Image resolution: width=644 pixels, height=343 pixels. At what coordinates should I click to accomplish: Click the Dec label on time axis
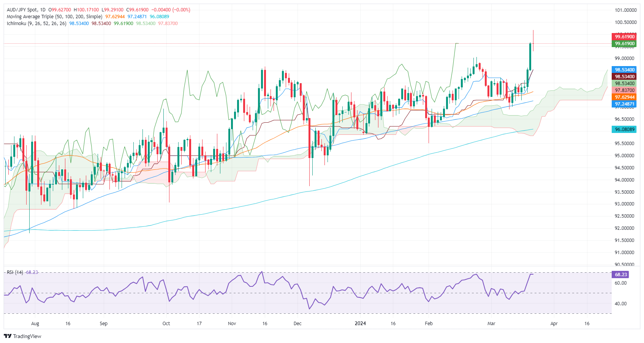tap(297, 324)
